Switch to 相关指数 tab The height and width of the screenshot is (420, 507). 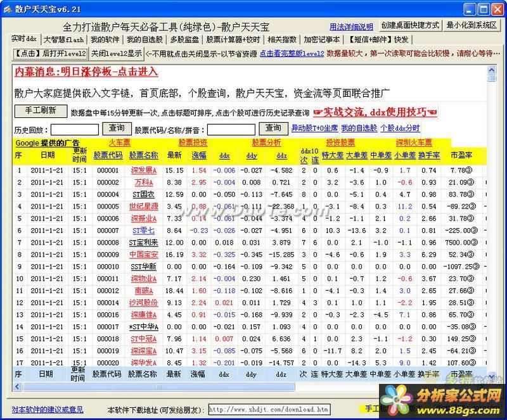[x=282, y=39]
